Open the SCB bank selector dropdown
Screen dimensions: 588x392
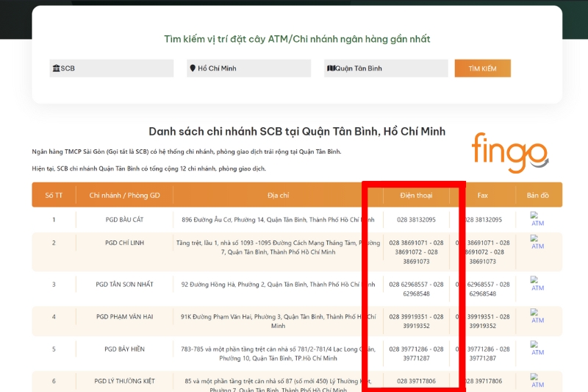click(112, 68)
